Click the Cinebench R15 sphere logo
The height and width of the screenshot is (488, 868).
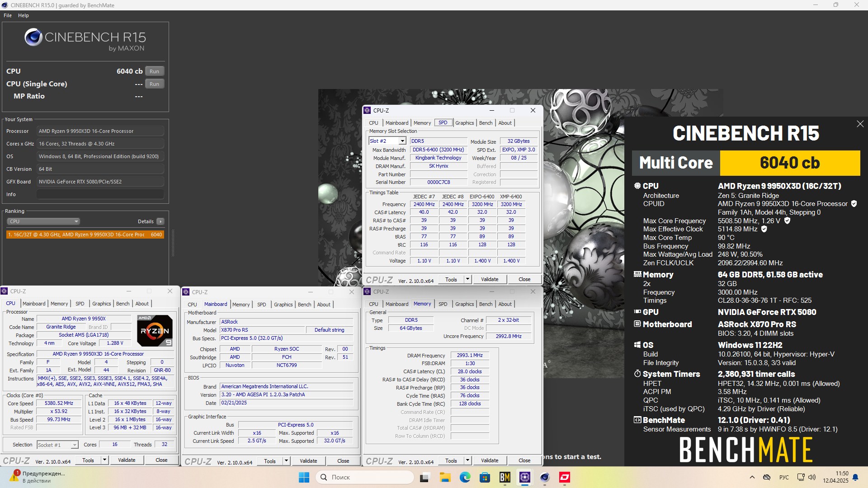(x=33, y=38)
